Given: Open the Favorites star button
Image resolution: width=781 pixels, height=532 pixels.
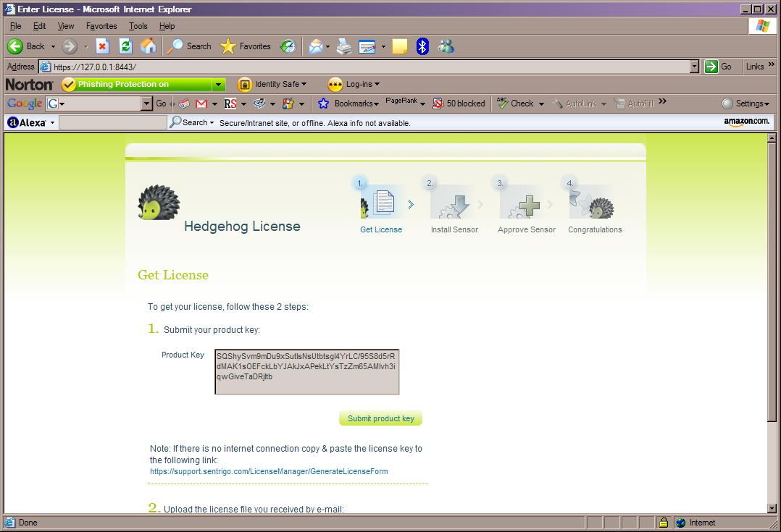Looking at the screenshot, I should point(245,46).
